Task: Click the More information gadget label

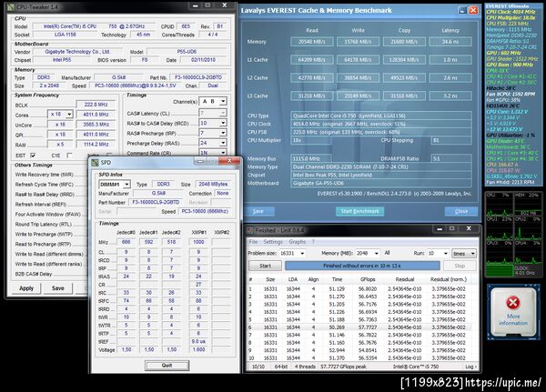Action: click(x=513, y=319)
